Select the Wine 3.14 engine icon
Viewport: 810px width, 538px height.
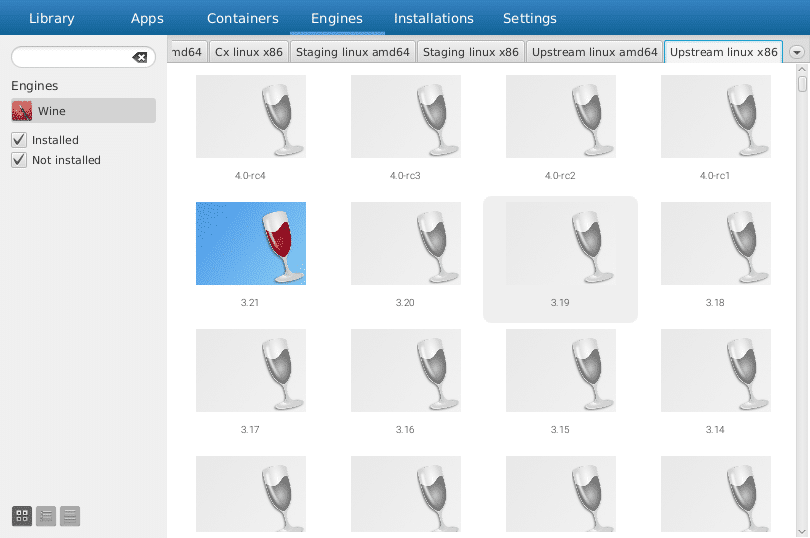click(x=715, y=371)
